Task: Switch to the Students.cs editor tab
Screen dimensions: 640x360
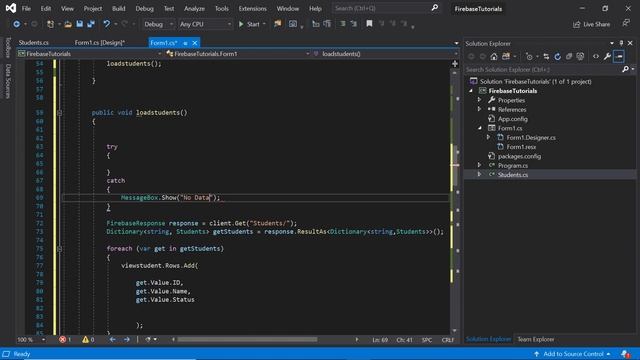Action: 33,42
